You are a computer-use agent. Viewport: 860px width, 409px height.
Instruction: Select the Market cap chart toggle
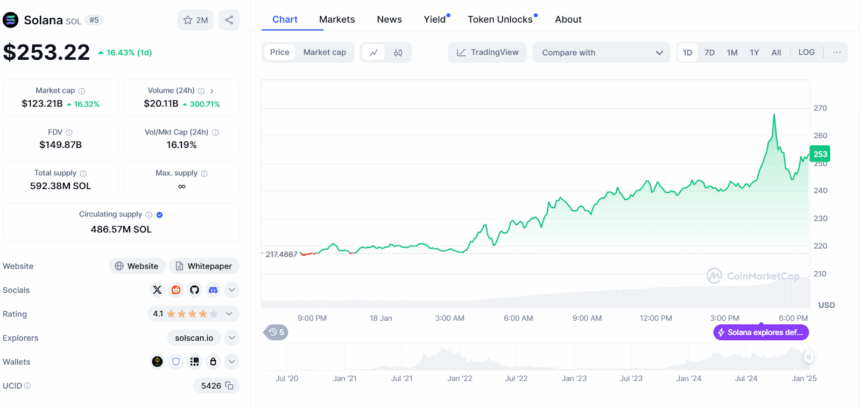[325, 53]
